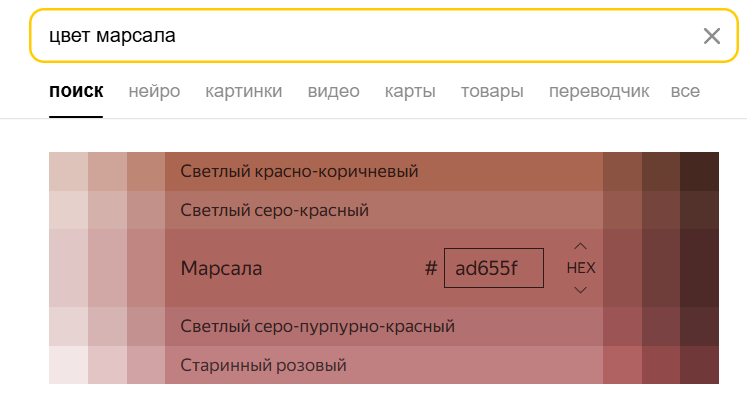Screen dimensions: 747x408
Task: Click the up chevron above HEX
Action: click(580, 246)
